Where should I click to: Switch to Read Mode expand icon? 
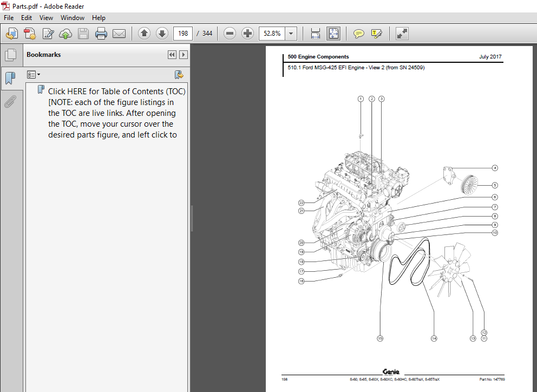coord(402,34)
